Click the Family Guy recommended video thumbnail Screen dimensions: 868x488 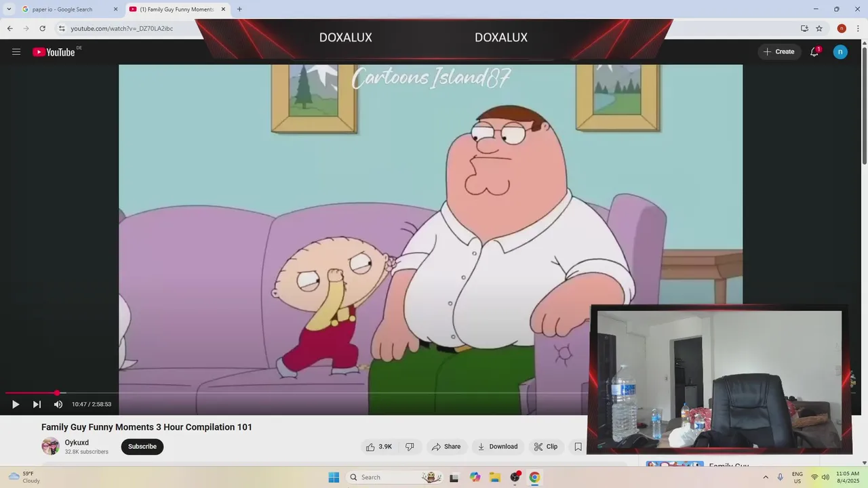click(x=675, y=464)
